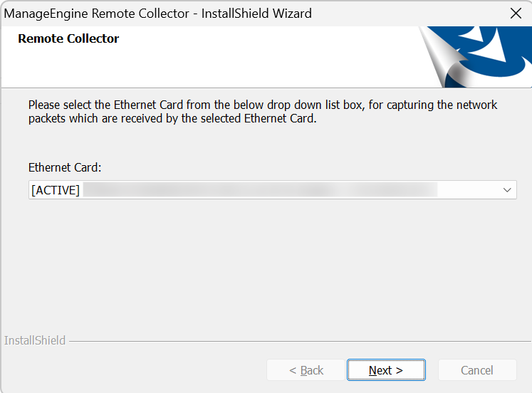Close the InstallShield Wizard window
The height and width of the screenshot is (393, 532).
point(516,14)
